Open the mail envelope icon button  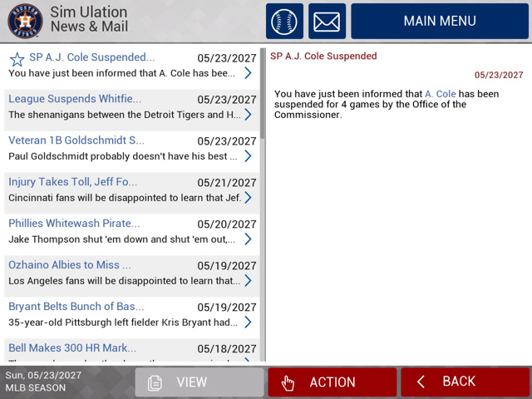(x=327, y=21)
